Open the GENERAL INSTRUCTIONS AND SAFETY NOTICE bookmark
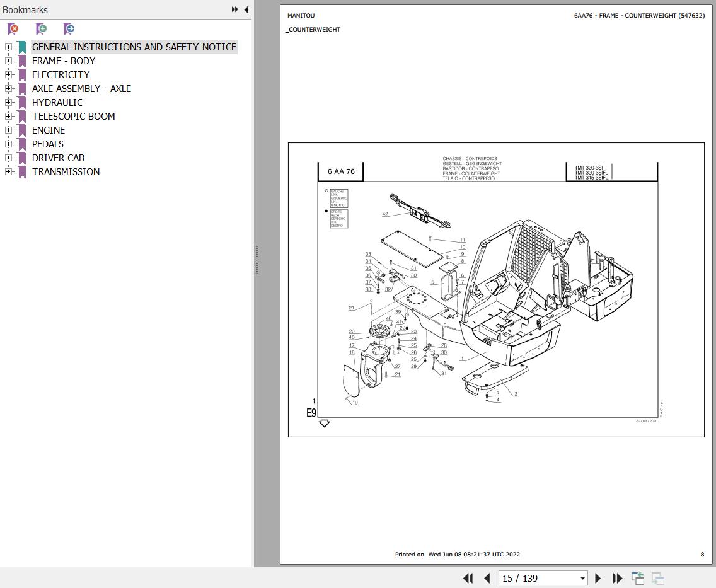Viewport: 716px width, 588px height. [134, 47]
